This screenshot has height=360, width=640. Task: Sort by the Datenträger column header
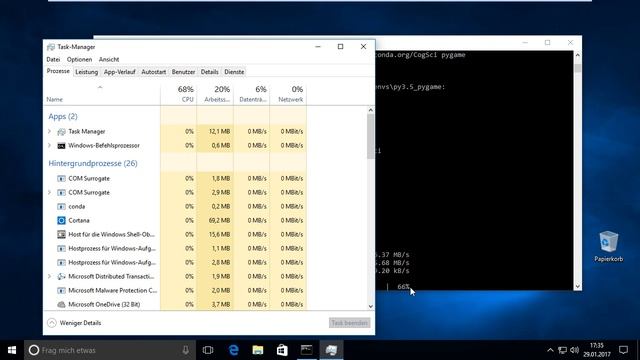[x=251, y=94]
